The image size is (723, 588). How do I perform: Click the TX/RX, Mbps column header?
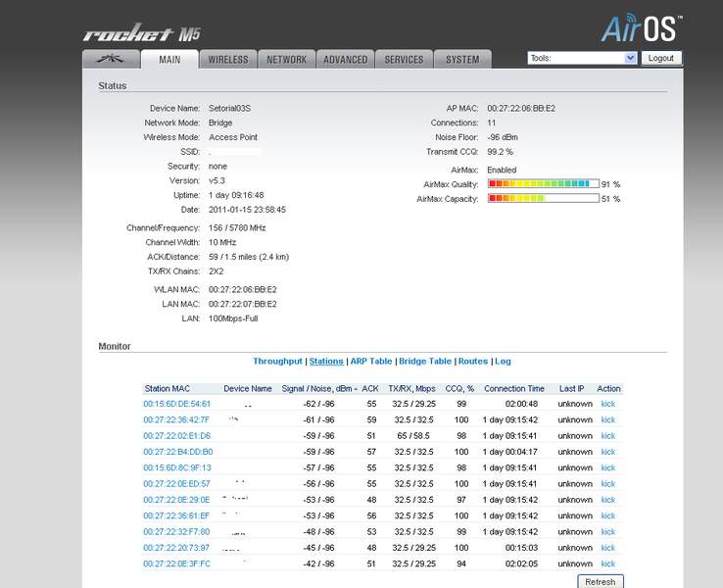point(411,388)
